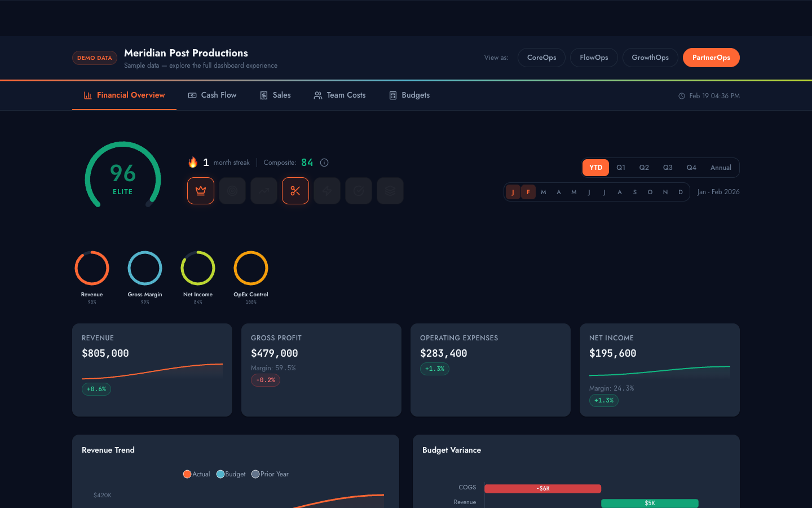Click the layers stack badge icon
812x508 pixels.
(x=390, y=191)
